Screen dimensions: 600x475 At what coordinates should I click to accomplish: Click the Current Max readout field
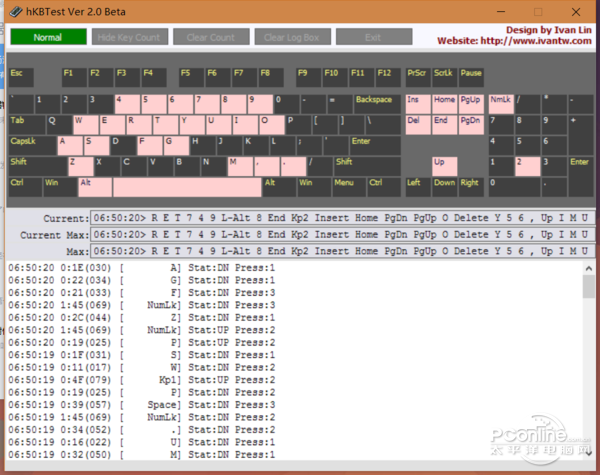click(342, 234)
